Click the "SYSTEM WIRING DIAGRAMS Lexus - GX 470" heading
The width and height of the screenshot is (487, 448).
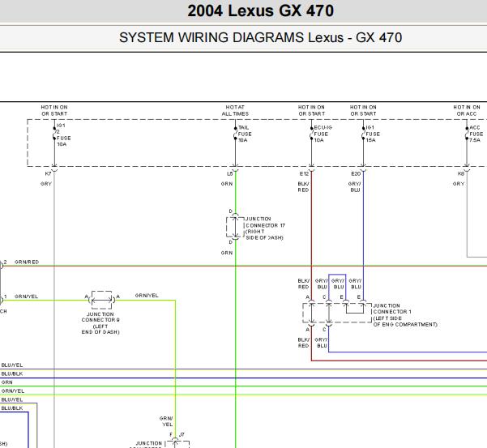point(261,37)
